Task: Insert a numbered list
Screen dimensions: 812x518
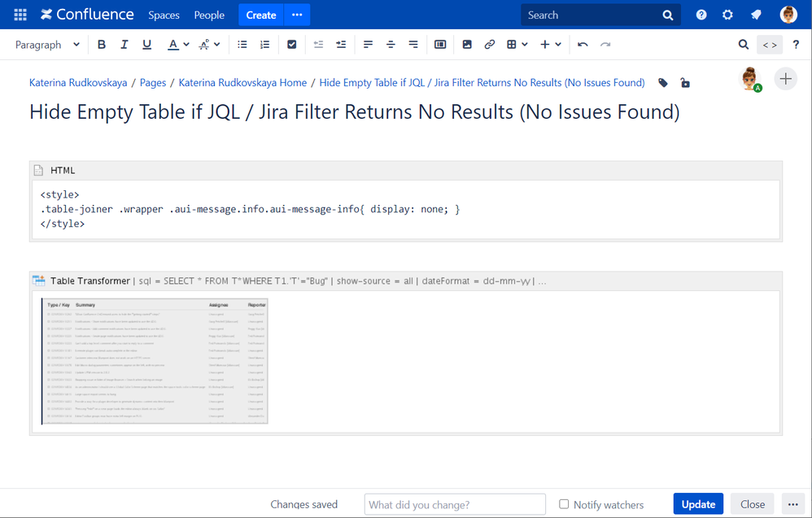Action: pyautogui.click(x=264, y=45)
